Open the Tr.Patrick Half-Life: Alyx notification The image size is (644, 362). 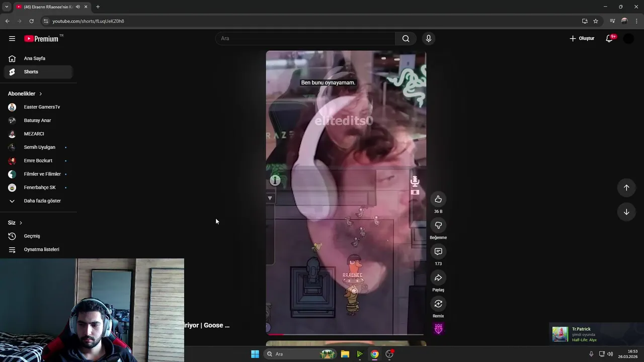click(596, 334)
